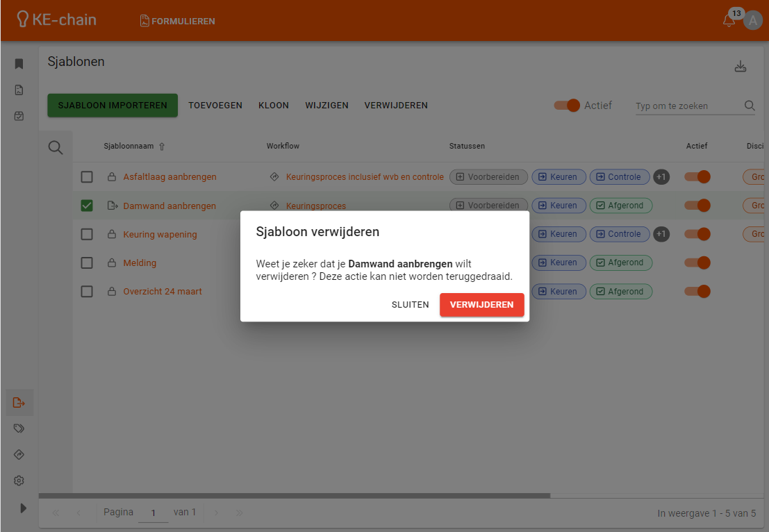Expand the sidebar with the play arrow
The height and width of the screenshot is (532, 769).
tap(23, 508)
